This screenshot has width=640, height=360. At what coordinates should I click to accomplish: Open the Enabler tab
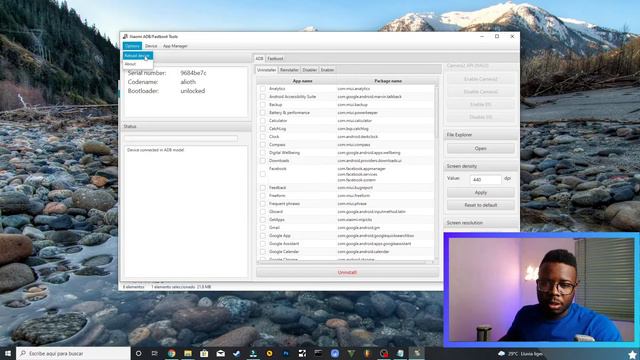[327, 70]
